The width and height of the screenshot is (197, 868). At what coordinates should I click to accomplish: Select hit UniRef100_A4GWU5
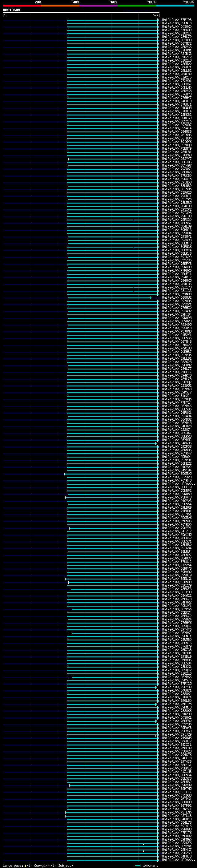point(177,108)
